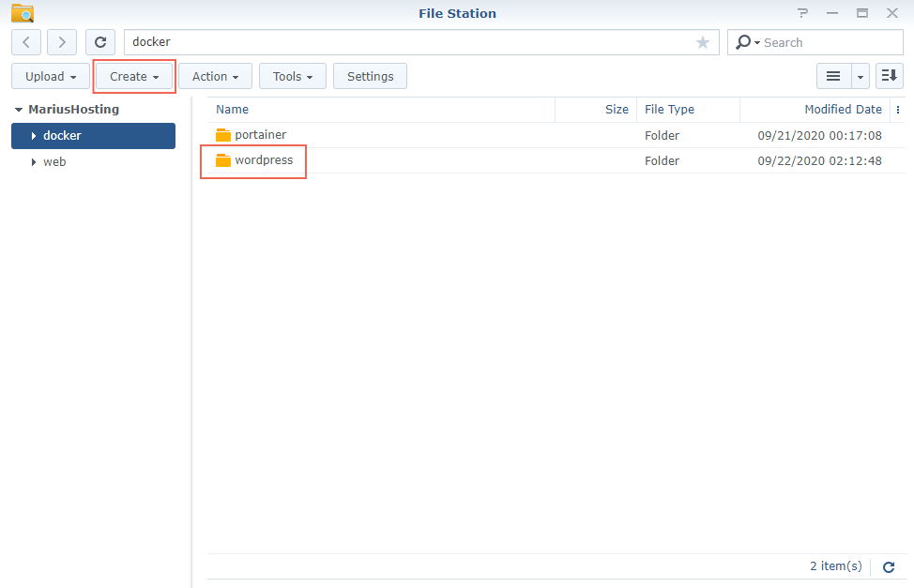
Task: Click the refresh icon next to item count
Action: (x=888, y=566)
